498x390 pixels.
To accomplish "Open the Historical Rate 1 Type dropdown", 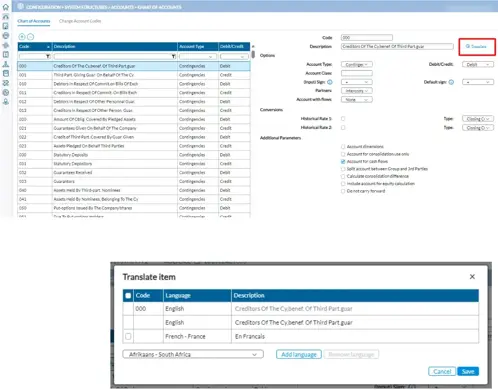I will (x=478, y=119).
